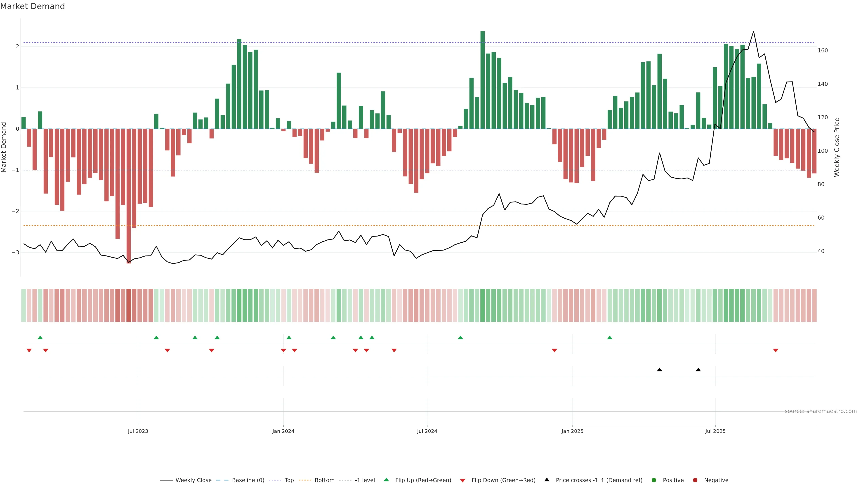Click green Flip Up triangle legend icon
868x488 pixels.
click(387, 480)
